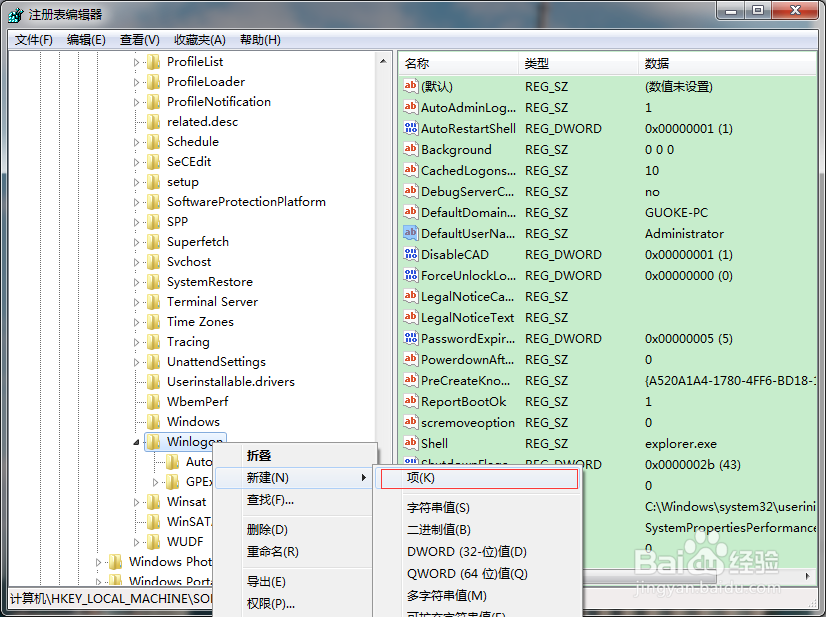Viewport: 826px width, 617px height.
Task: Click the Registry Editor icon in title bar
Action: (13, 13)
